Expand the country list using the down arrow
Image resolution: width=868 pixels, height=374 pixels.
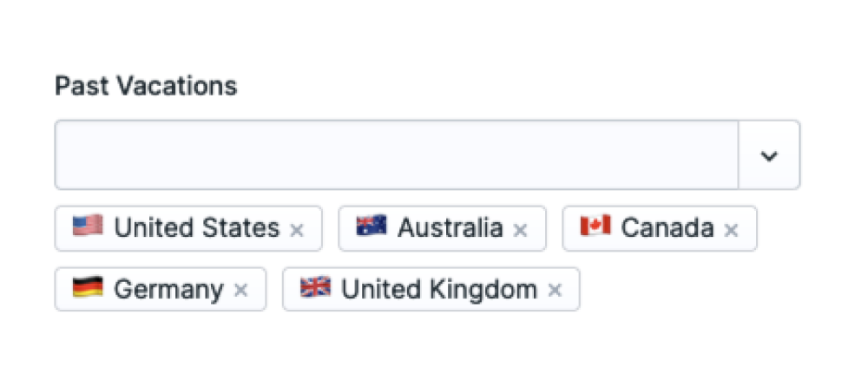[x=768, y=155]
